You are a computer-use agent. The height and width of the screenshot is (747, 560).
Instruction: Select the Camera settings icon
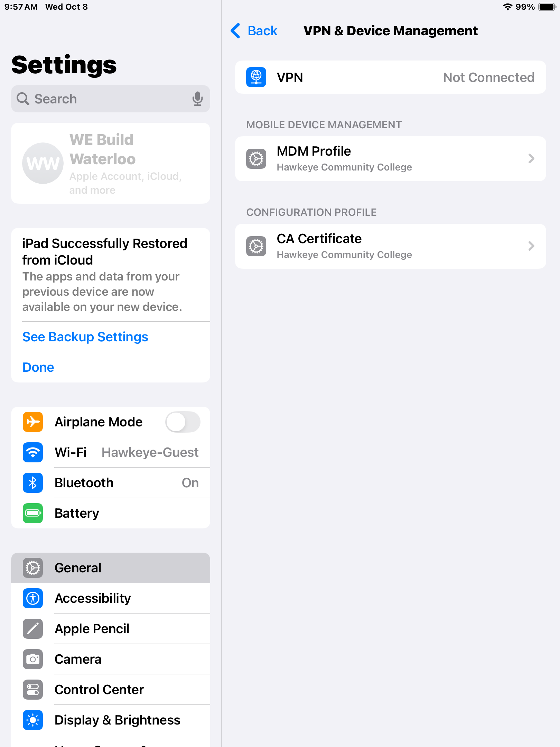pos(33,659)
